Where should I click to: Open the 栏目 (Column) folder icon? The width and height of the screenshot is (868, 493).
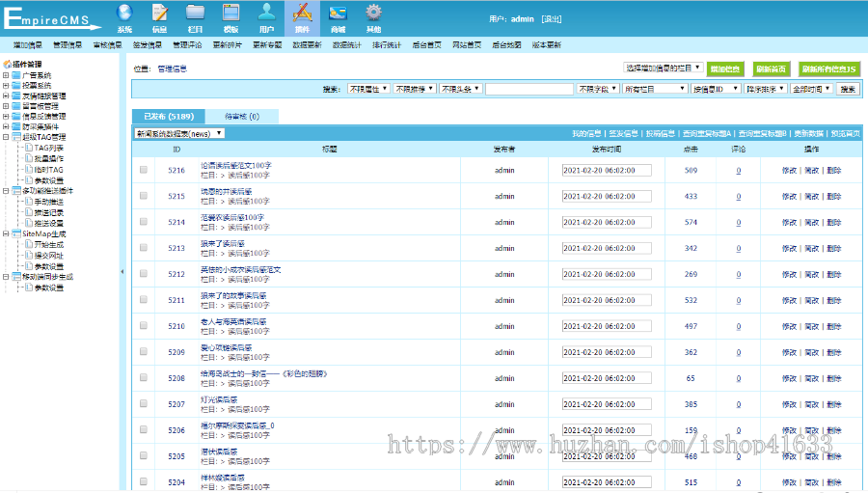[x=196, y=13]
